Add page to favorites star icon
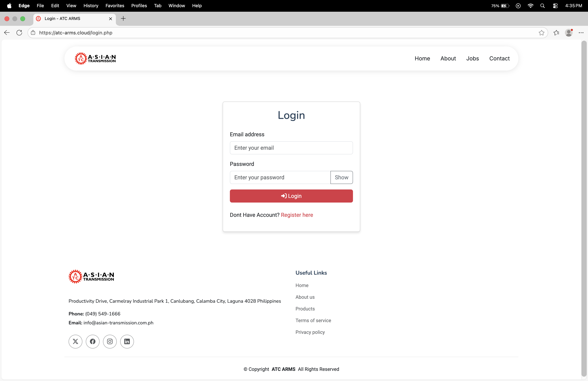 pos(541,33)
